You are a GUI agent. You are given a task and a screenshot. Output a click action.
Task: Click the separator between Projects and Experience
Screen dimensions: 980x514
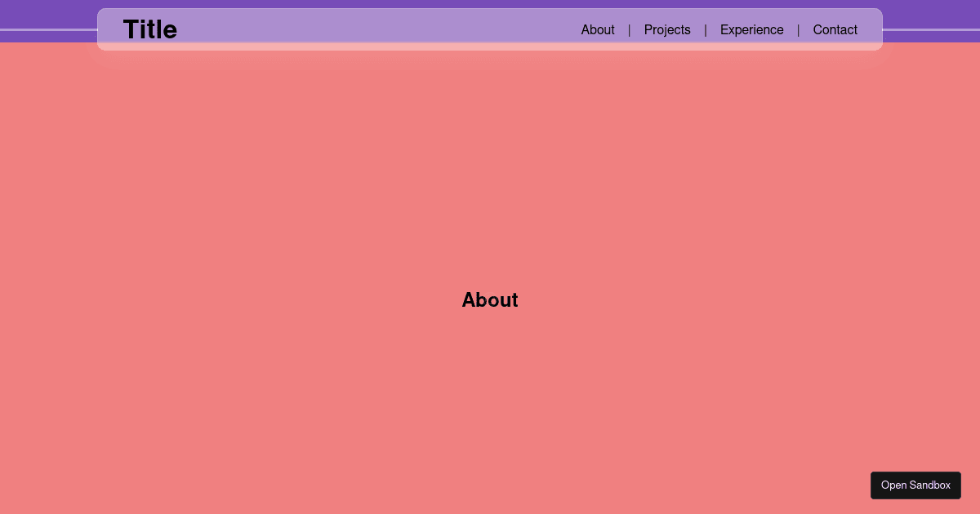pos(705,29)
